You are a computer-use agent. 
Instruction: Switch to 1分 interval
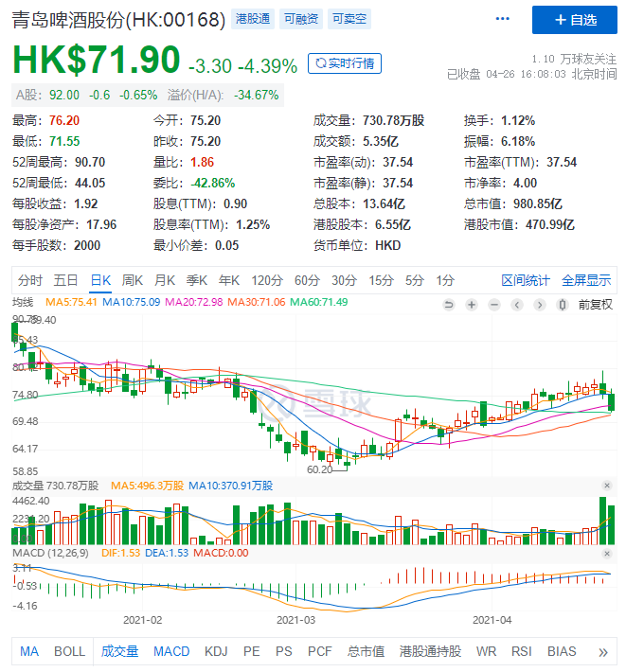tap(445, 280)
